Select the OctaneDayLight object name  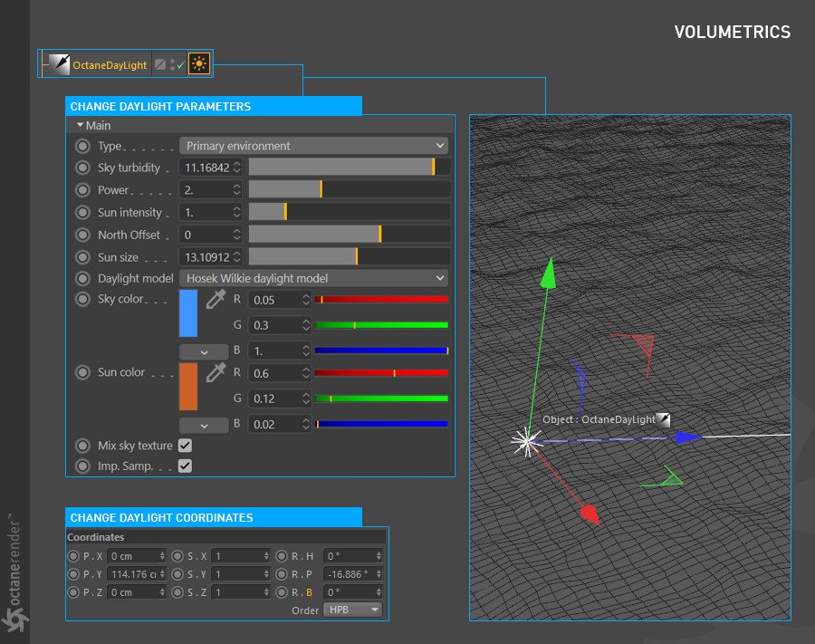(x=110, y=65)
